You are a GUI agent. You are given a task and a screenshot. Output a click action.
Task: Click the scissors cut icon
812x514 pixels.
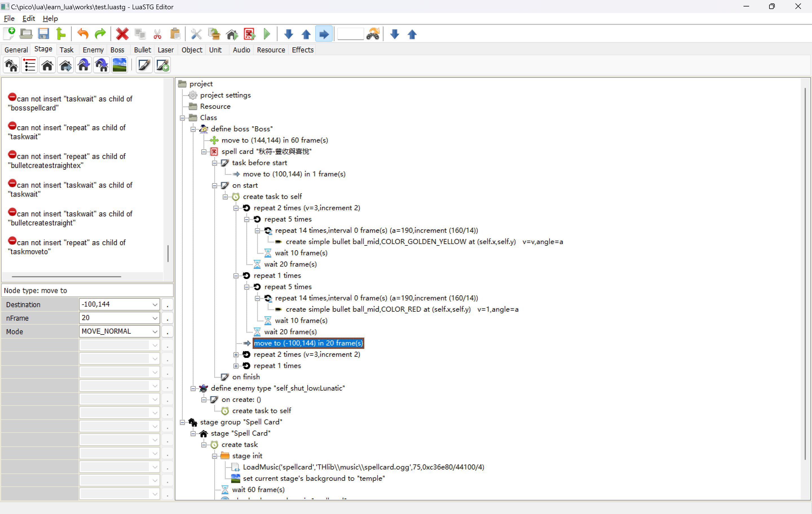pyautogui.click(x=157, y=34)
